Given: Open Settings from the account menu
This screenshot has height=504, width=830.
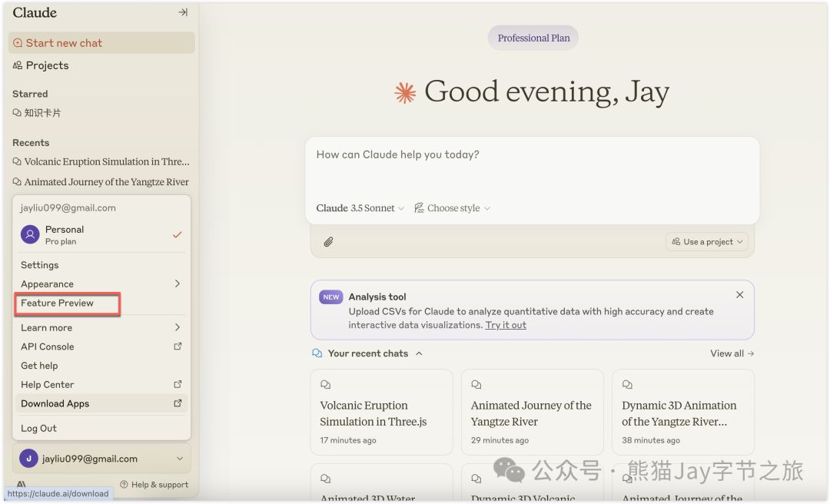Looking at the screenshot, I should point(40,265).
